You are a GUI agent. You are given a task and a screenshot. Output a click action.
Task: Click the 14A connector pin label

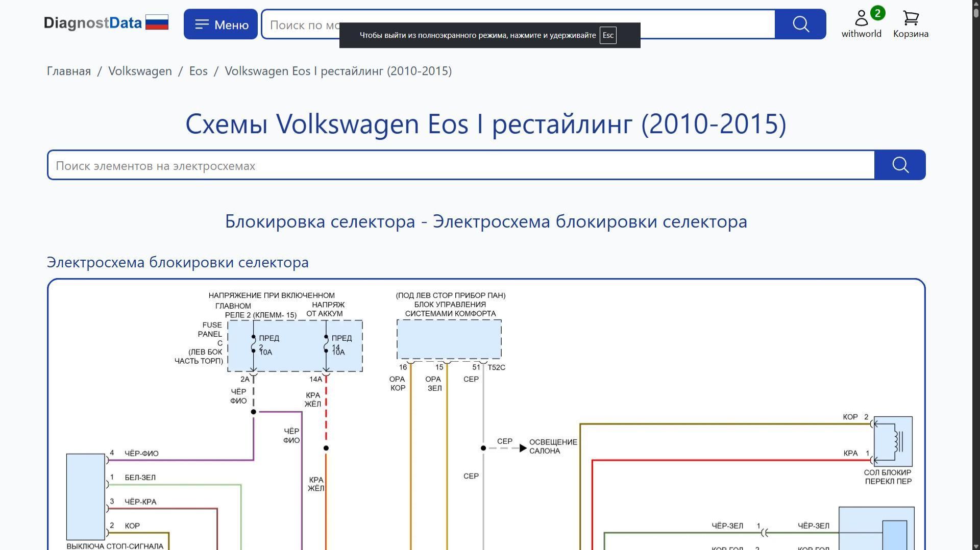(x=315, y=379)
